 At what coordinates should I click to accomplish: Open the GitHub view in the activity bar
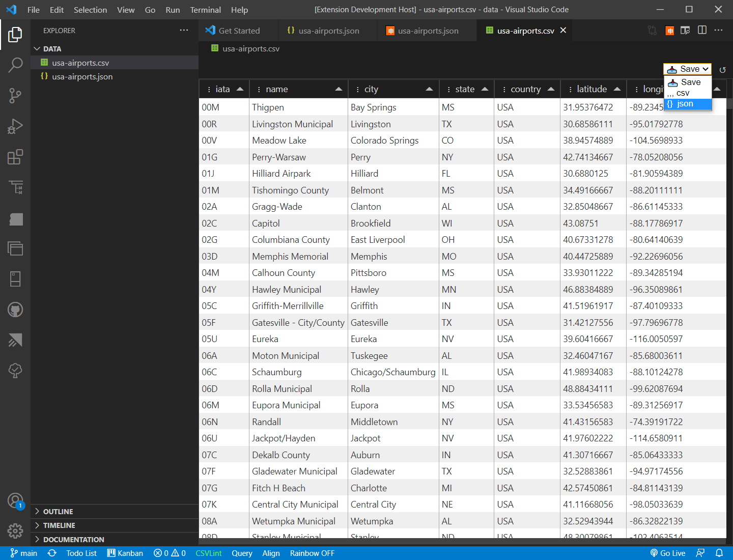click(x=15, y=310)
